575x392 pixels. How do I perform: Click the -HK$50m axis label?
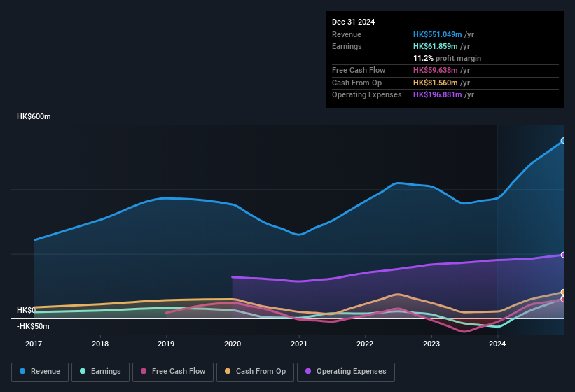33,326
